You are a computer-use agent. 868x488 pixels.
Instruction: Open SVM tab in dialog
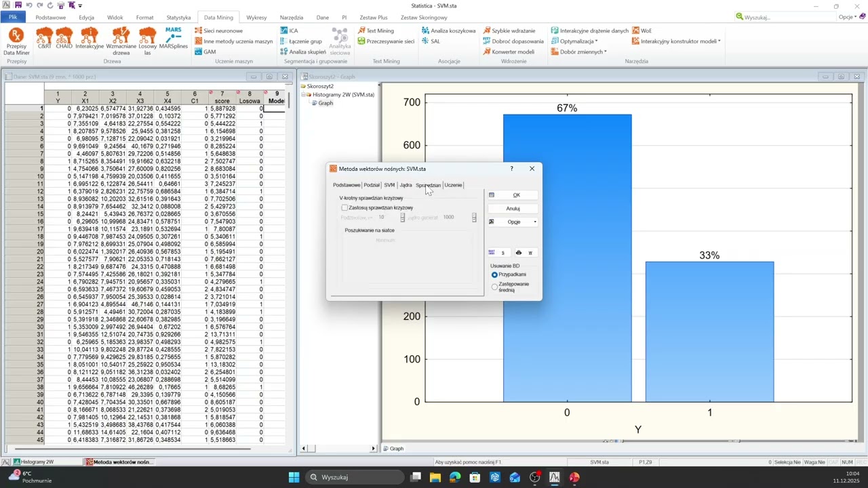tap(389, 185)
